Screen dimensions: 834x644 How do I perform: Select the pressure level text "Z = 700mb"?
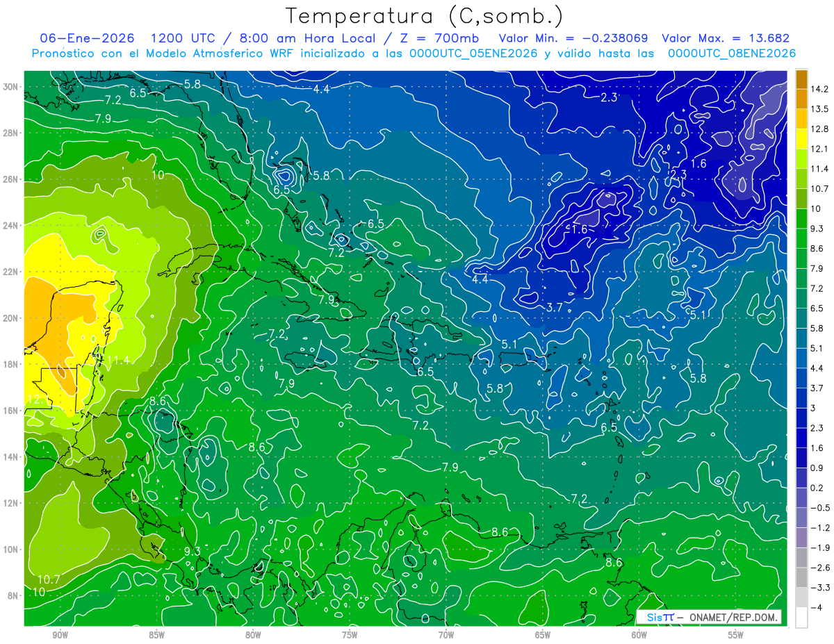(440, 38)
